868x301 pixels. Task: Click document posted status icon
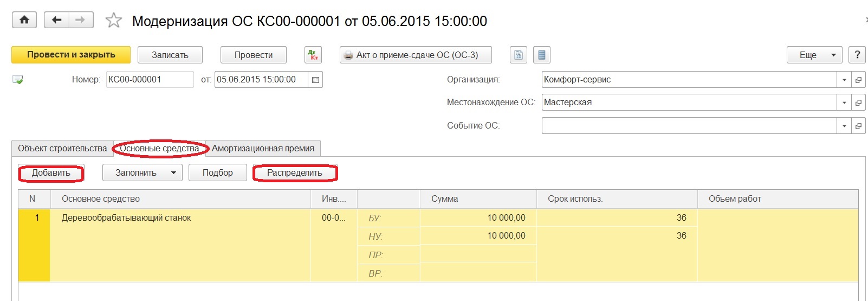18,80
